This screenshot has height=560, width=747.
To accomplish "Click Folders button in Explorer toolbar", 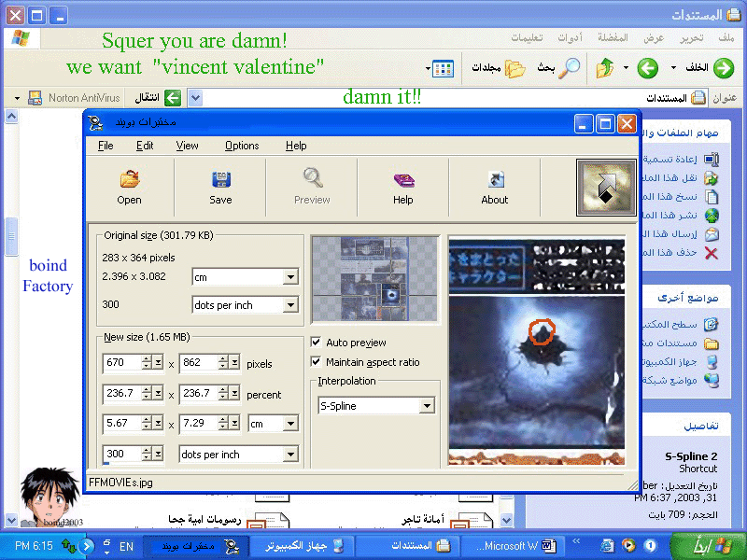I will point(499,68).
